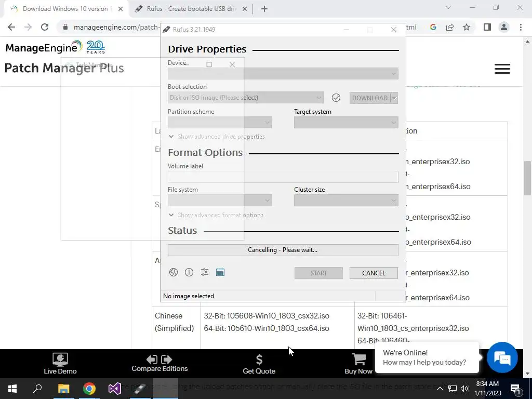Click the 105608-Win10_1803_csx32.iso entry
The height and width of the screenshot is (399, 532).
(278, 316)
